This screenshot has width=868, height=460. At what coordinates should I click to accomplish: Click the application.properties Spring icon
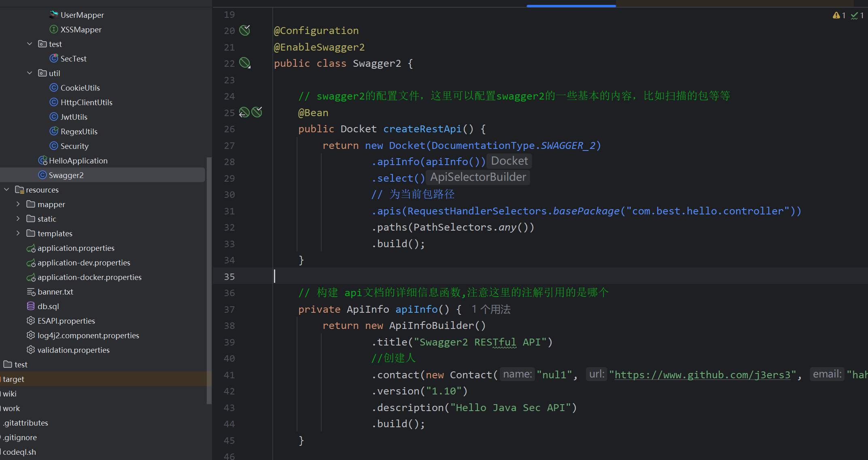[31, 248]
